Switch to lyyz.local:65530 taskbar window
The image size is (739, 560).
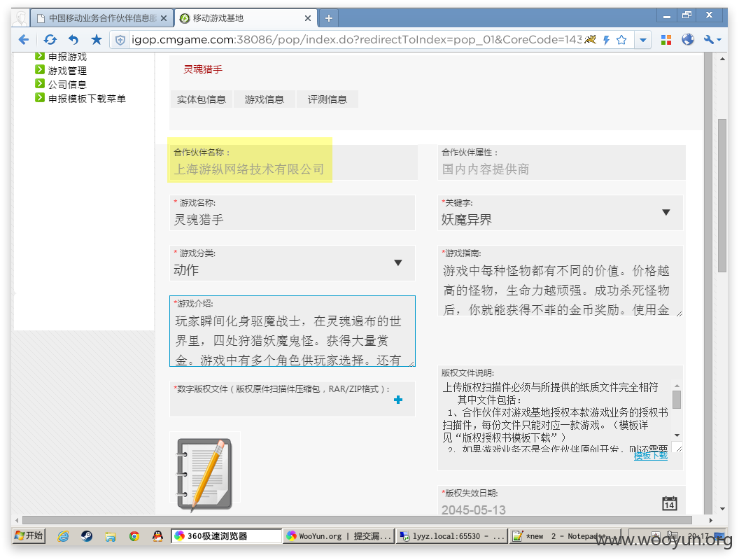(451, 536)
